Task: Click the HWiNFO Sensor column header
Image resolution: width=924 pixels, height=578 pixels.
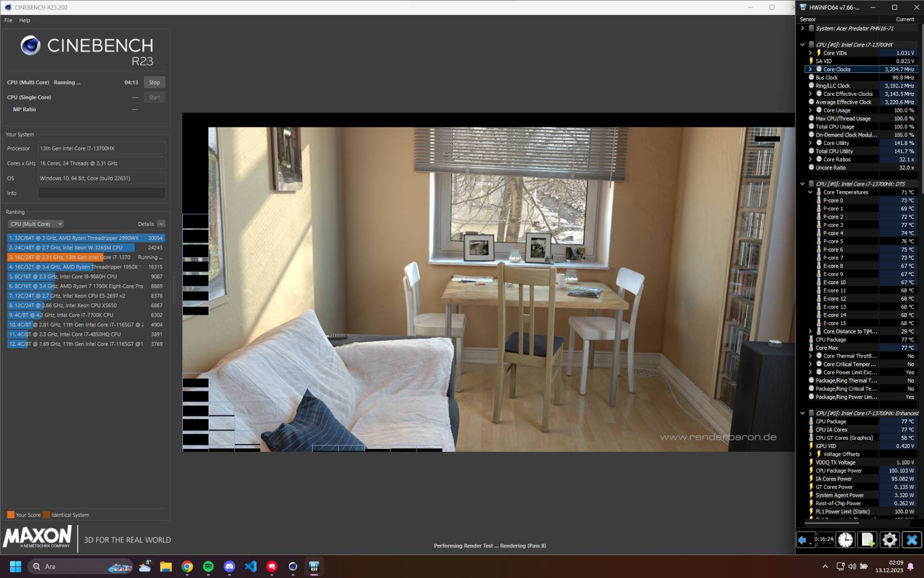Action: [x=838, y=19]
